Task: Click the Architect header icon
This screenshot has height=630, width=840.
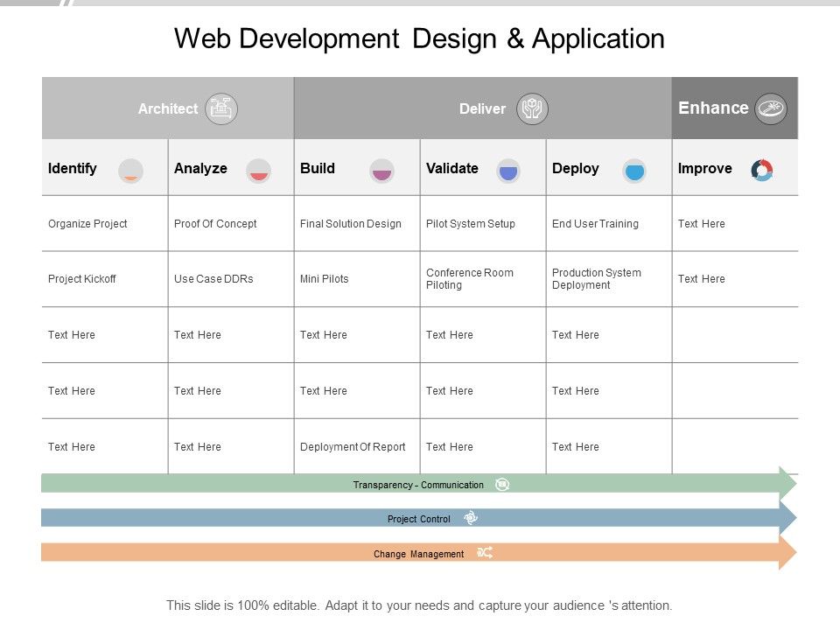Action: pyautogui.click(x=221, y=108)
